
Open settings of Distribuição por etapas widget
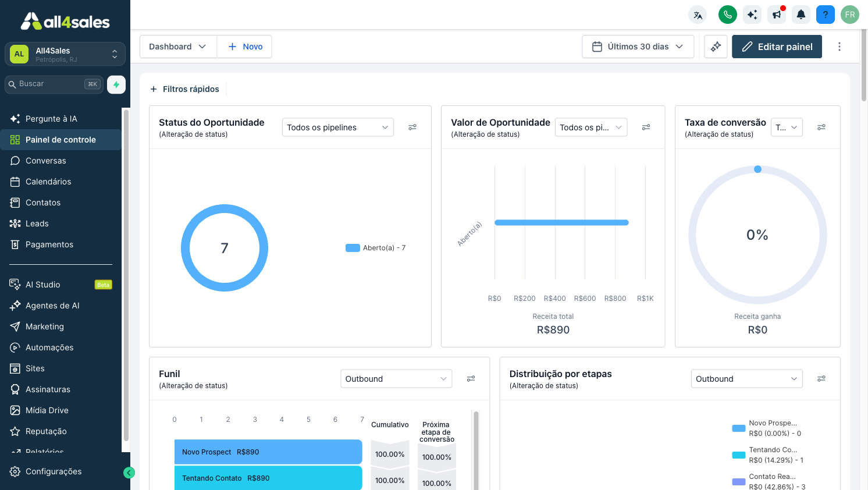[821, 379]
